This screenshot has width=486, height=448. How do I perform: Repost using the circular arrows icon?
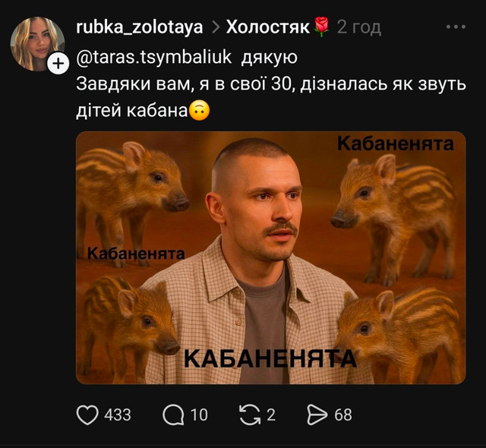250,415
